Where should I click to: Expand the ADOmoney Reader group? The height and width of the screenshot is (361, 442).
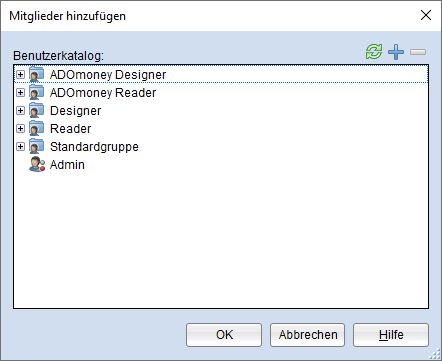20,92
